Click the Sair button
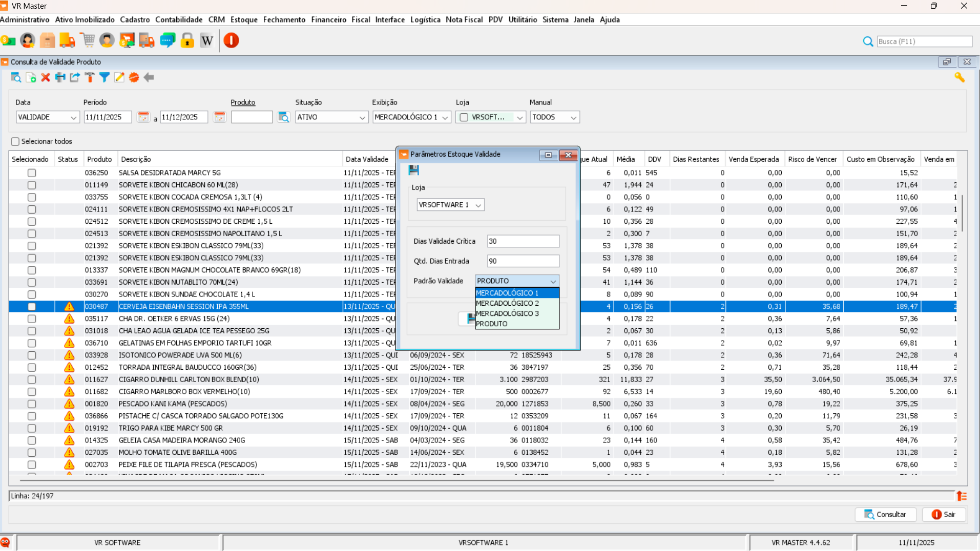 944,515
